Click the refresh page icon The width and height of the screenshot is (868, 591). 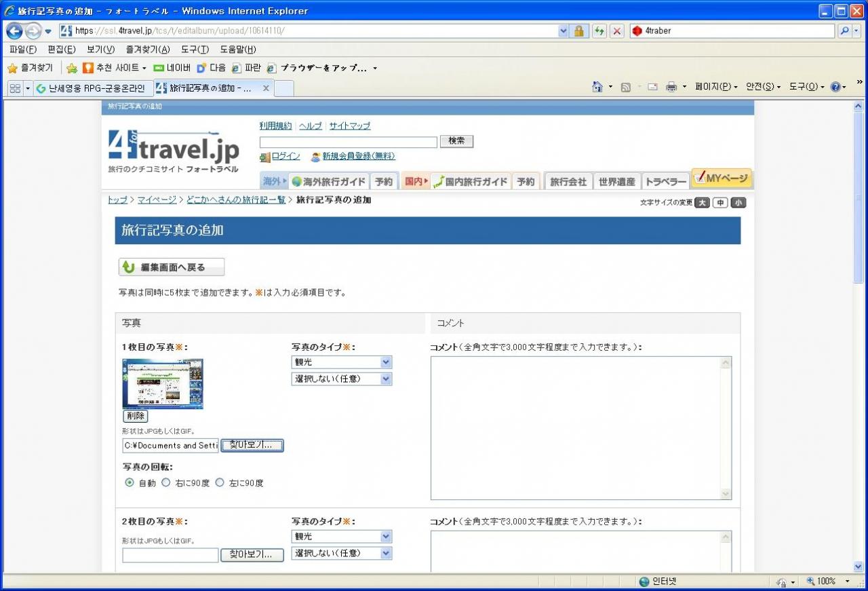coord(599,31)
